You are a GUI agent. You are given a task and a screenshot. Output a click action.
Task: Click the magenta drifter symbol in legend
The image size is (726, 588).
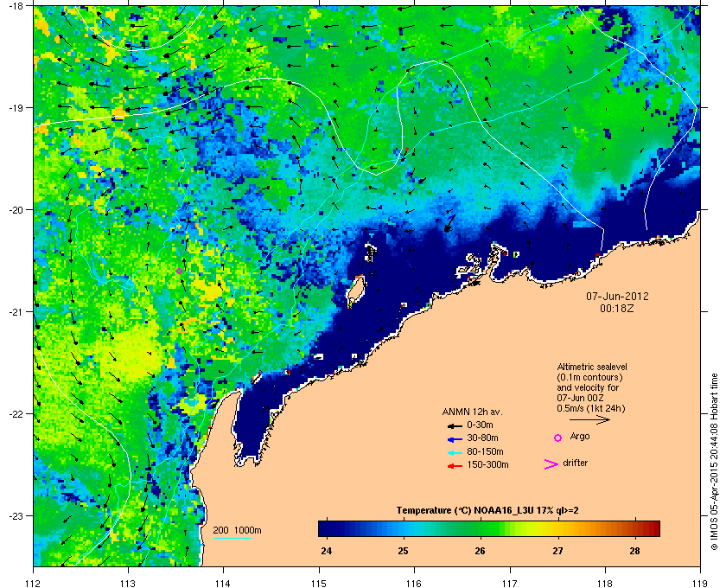point(551,464)
